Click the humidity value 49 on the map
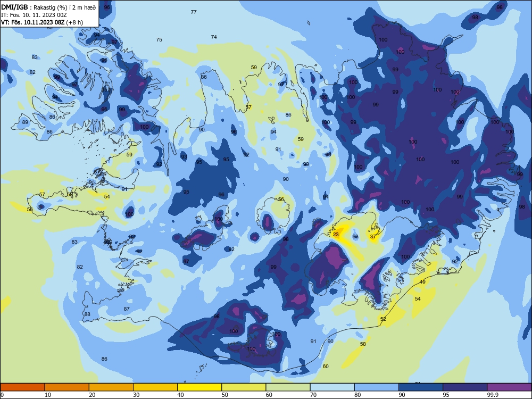Image resolution: width=532 pixels, height=399 pixels. point(422,281)
